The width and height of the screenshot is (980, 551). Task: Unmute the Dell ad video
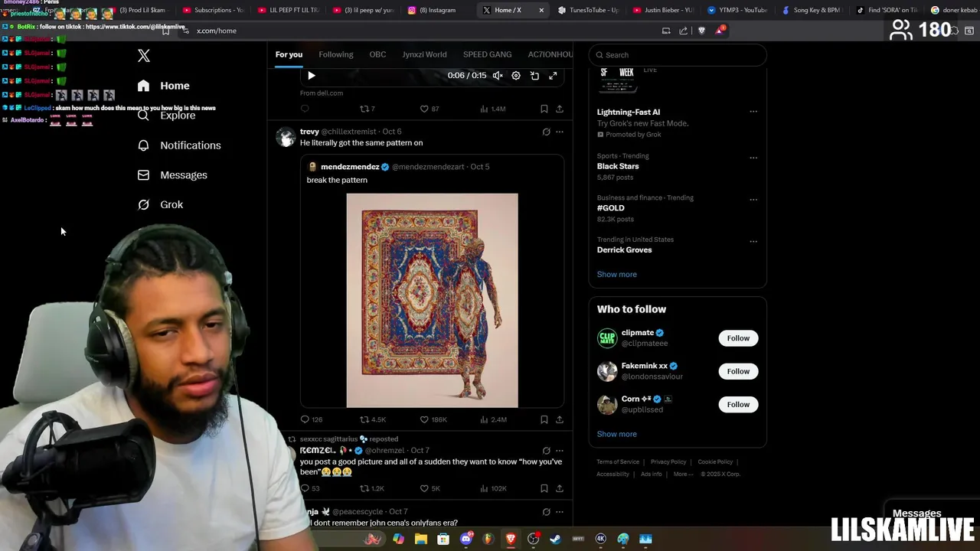pos(498,76)
